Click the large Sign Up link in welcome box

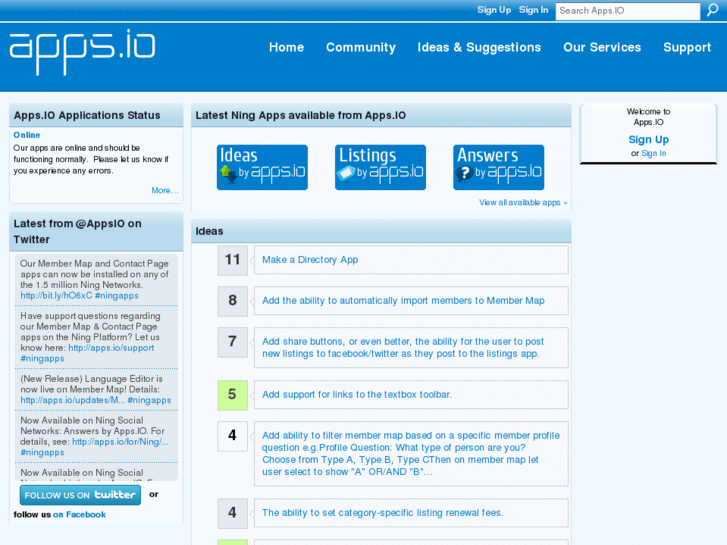tap(648, 140)
